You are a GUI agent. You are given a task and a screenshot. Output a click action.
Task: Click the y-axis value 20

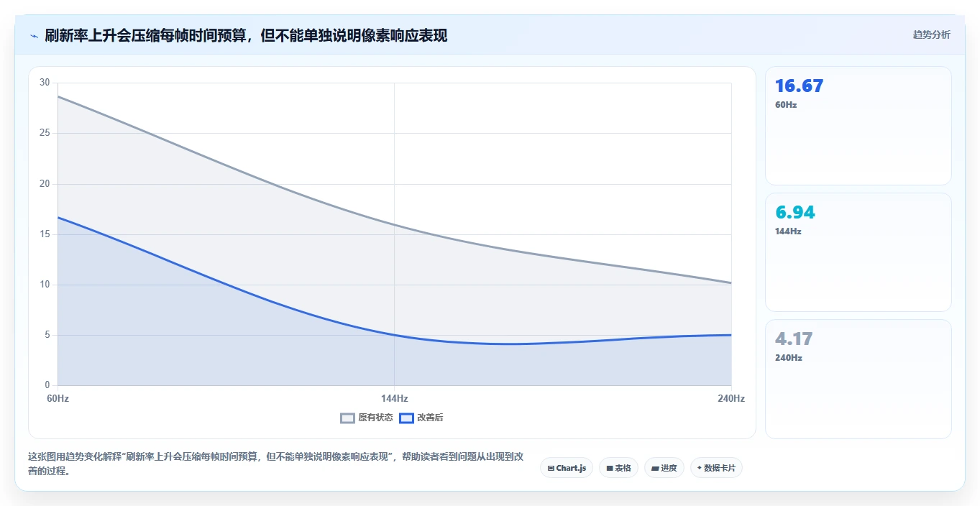pyautogui.click(x=45, y=184)
